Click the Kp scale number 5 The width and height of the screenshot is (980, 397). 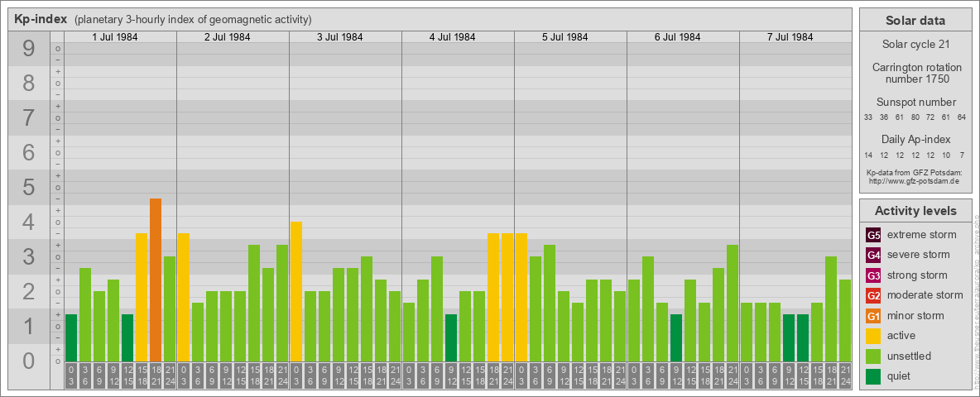click(x=28, y=187)
